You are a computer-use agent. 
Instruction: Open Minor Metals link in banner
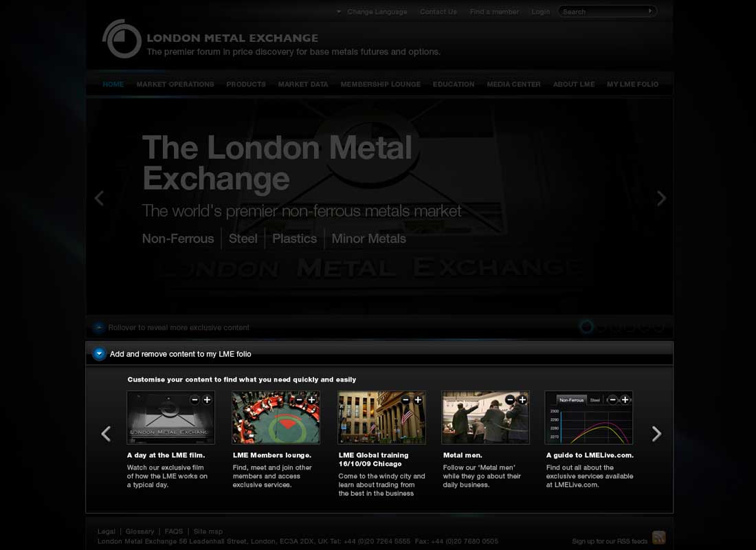coord(369,239)
